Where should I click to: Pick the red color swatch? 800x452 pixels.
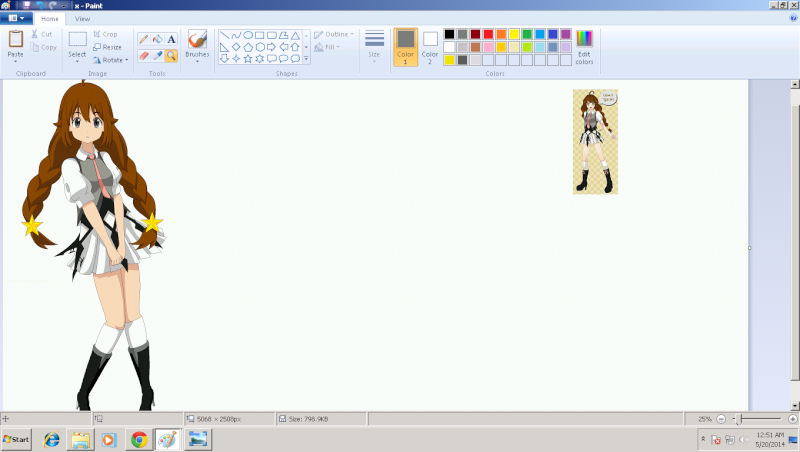pyautogui.click(x=488, y=34)
